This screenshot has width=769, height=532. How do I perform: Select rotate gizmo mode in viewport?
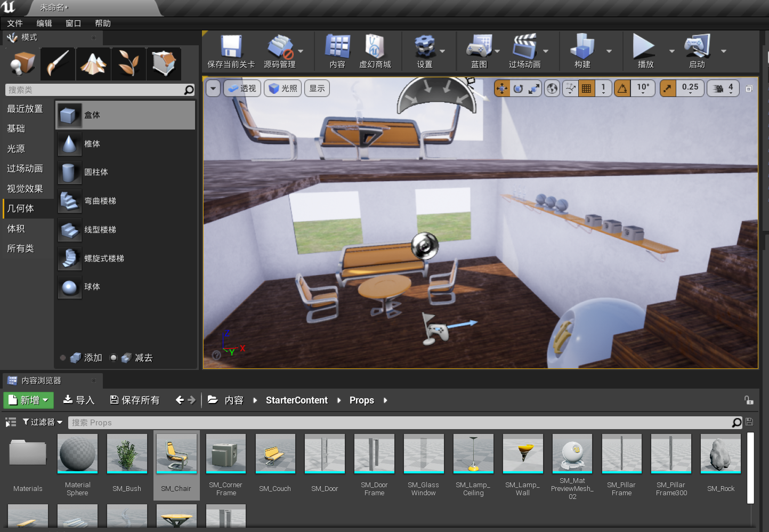(518, 88)
